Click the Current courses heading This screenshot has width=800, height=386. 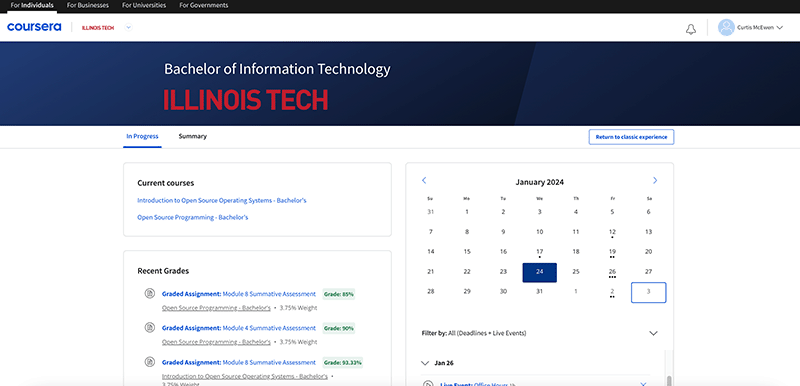(x=166, y=183)
